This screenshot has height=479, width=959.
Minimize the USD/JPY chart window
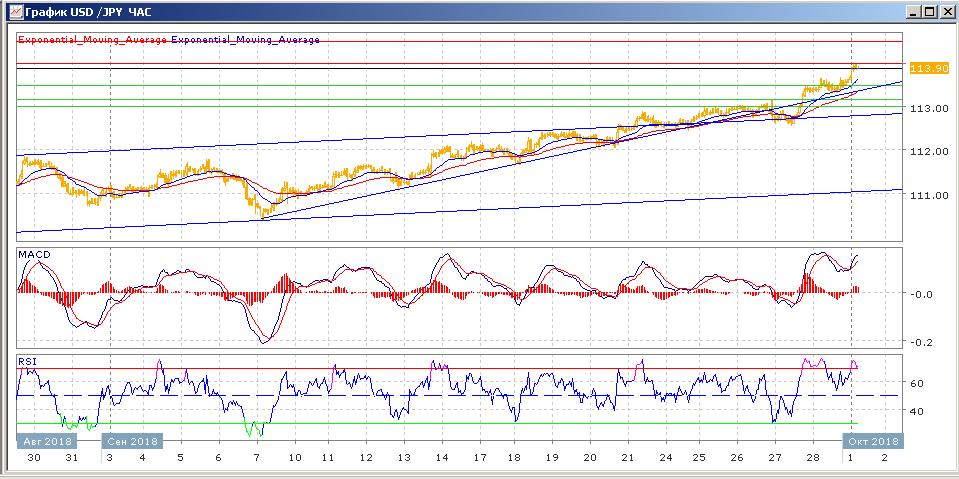[x=914, y=12]
